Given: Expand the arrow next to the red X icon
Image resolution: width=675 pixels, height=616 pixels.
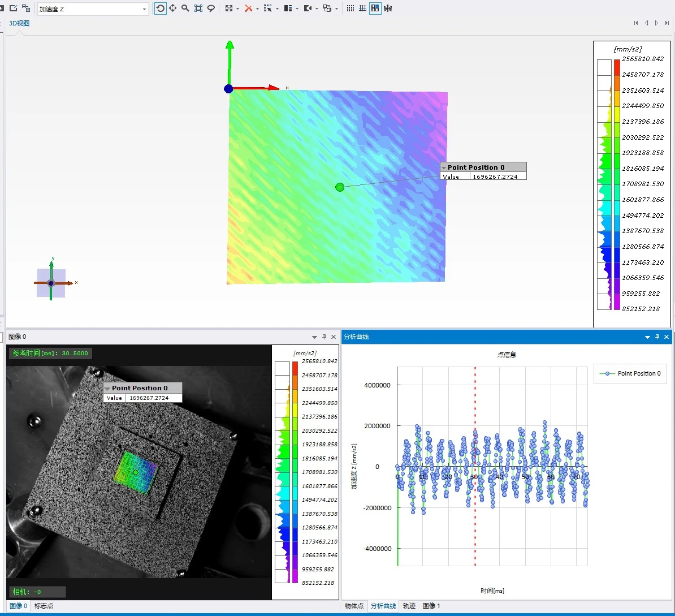Looking at the screenshot, I should (x=257, y=8).
